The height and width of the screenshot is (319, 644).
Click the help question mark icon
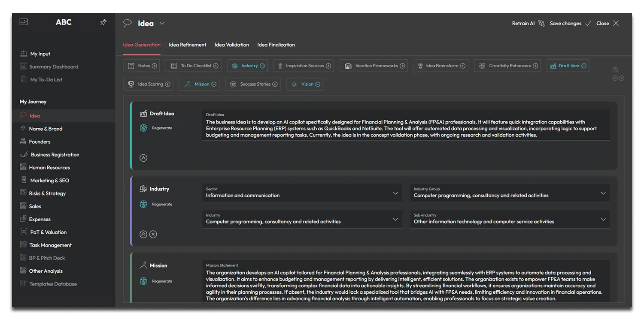click(x=615, y=70)
